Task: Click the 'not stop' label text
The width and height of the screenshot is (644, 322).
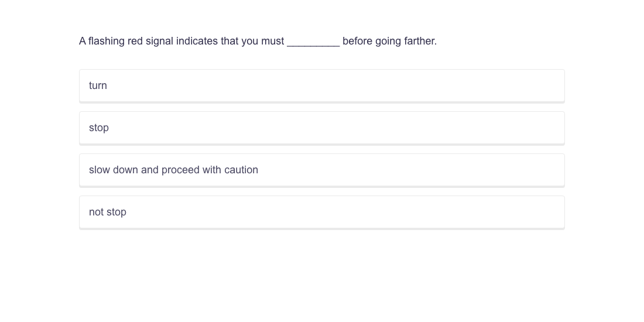Action: pos(108,212)
